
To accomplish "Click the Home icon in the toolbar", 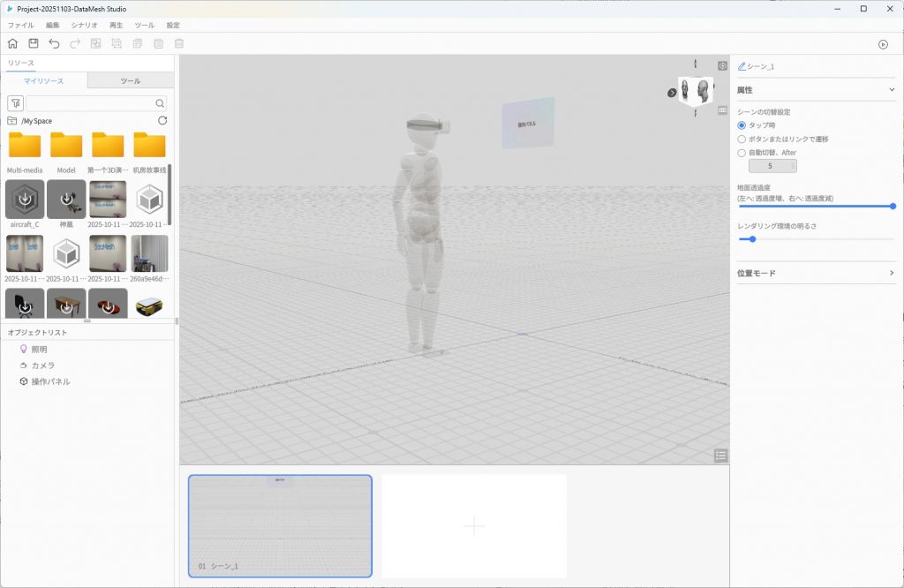I will tap(12, 43).
